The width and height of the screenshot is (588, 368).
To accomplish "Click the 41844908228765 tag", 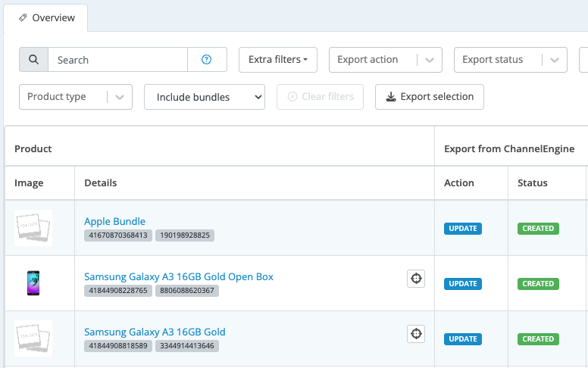I will click(118, 291).
